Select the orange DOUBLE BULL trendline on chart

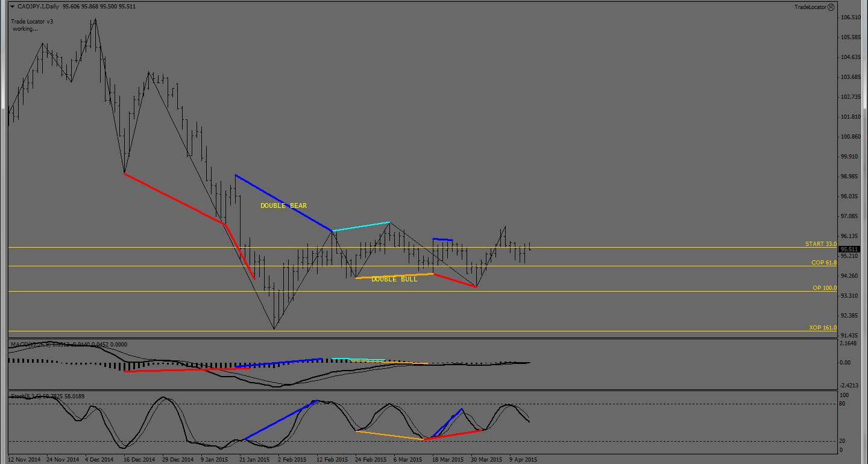coord(395,276)
